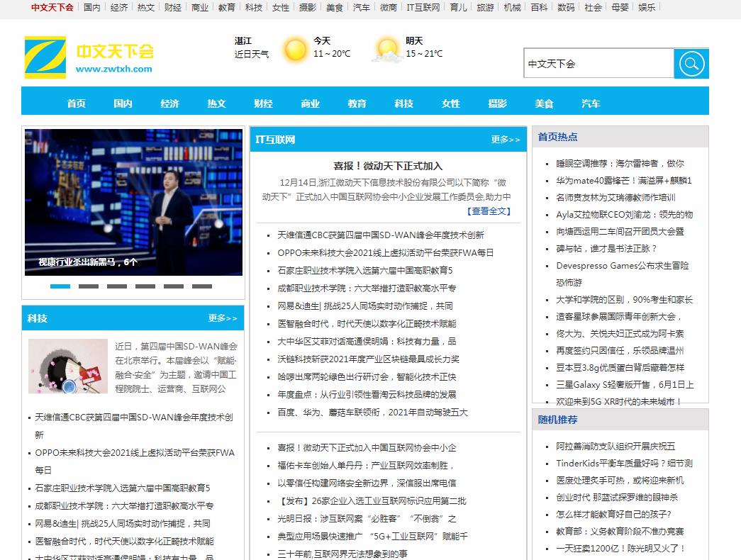The image size is (741, 560).
Task: Open hot article 三星Galaxy S轻奢版开售
Action: (625, 385)
